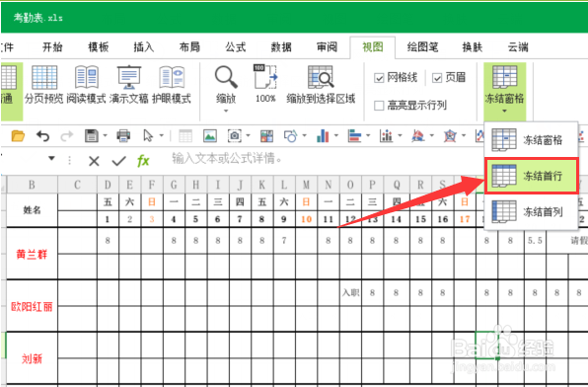Open the 云端 tab
Image resolution: width=588 pixels, height=387 pixels.
(518, 47)
